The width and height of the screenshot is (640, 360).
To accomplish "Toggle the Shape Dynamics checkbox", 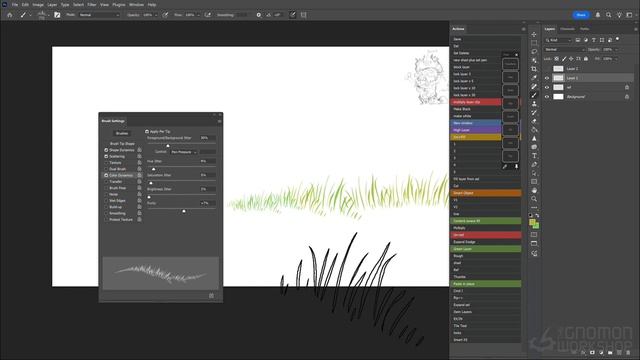I will coord(106,150).
